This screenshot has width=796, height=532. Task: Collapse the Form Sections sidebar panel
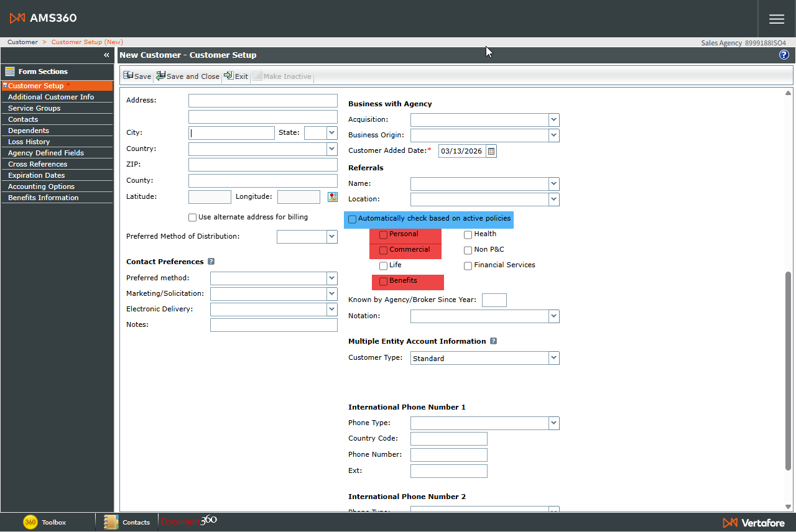[x=106, y=55]
